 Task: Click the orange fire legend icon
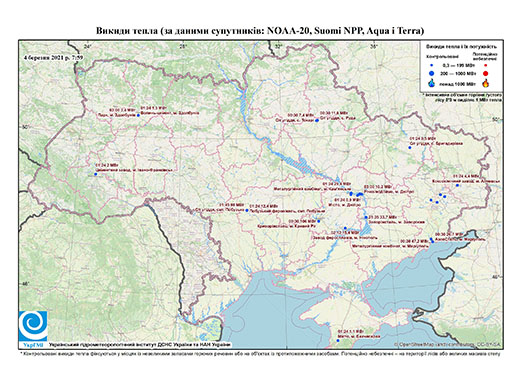pyautogui.click(x=486, y=83)
